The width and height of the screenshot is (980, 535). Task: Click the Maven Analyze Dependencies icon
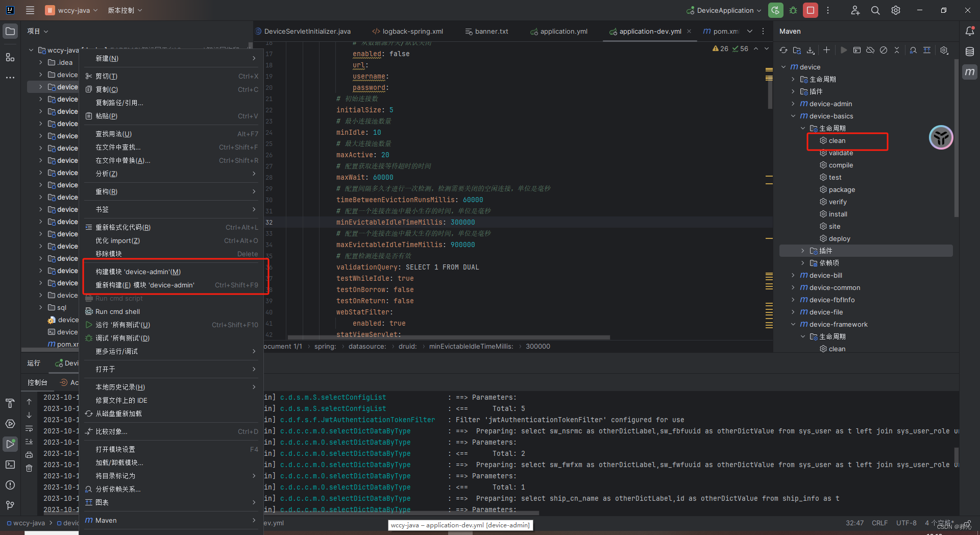pyautogui.click(x=913, y=50)
